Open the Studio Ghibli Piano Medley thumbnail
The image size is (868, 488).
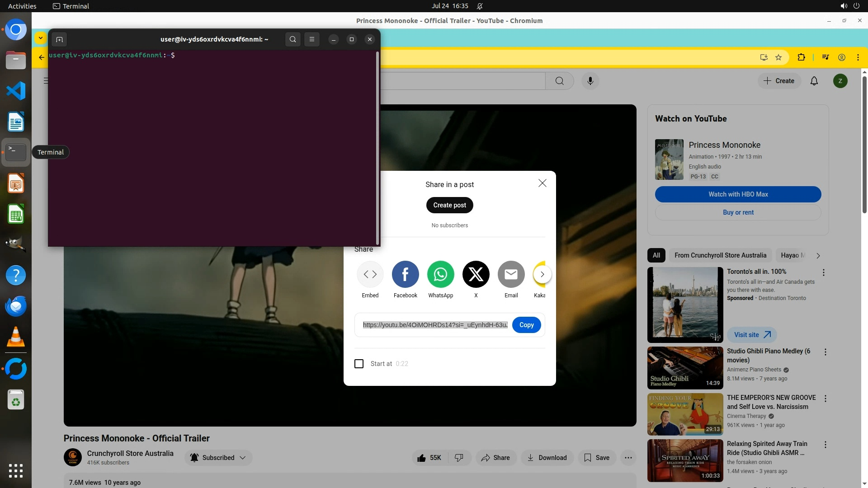coord(685,367)
